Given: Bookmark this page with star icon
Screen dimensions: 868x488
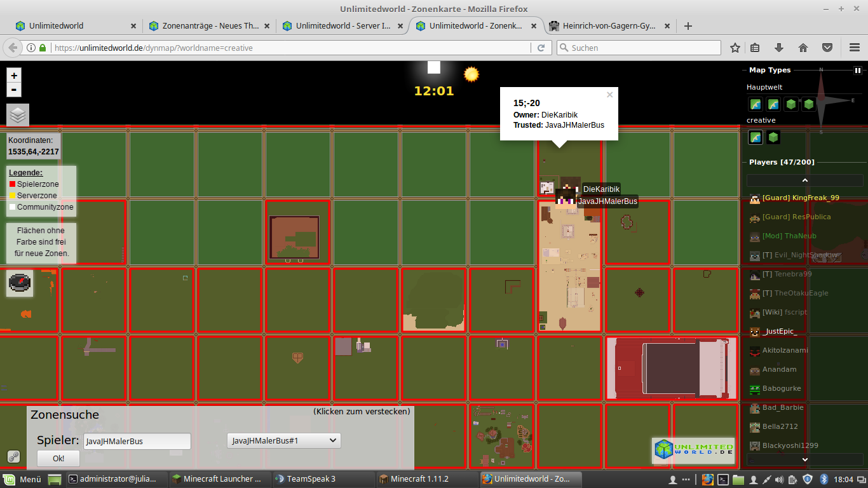Looking at the screenshot, I should coord(735,48).
